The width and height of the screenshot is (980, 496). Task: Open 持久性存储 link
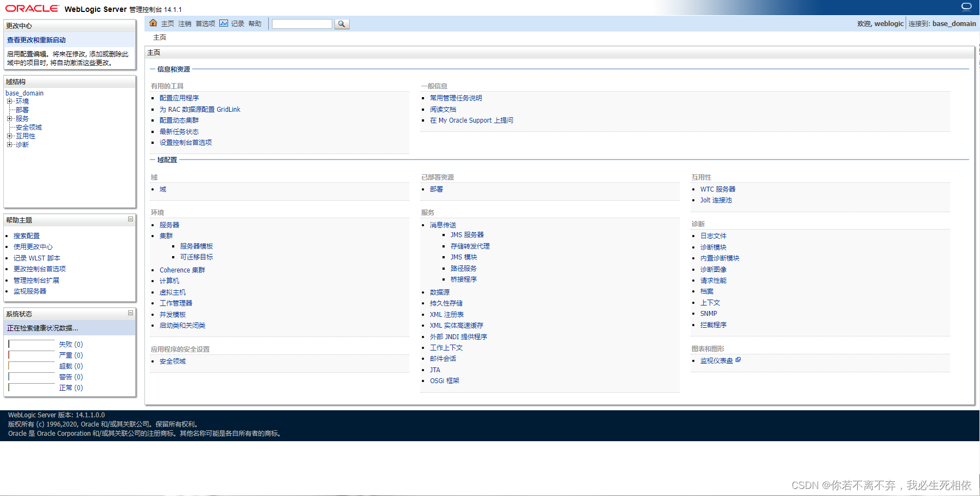[x=446, y=303]
